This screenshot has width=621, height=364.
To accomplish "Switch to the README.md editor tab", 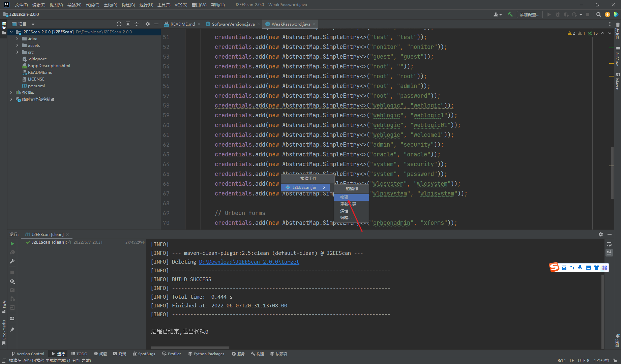I will (x=182, y=24).
